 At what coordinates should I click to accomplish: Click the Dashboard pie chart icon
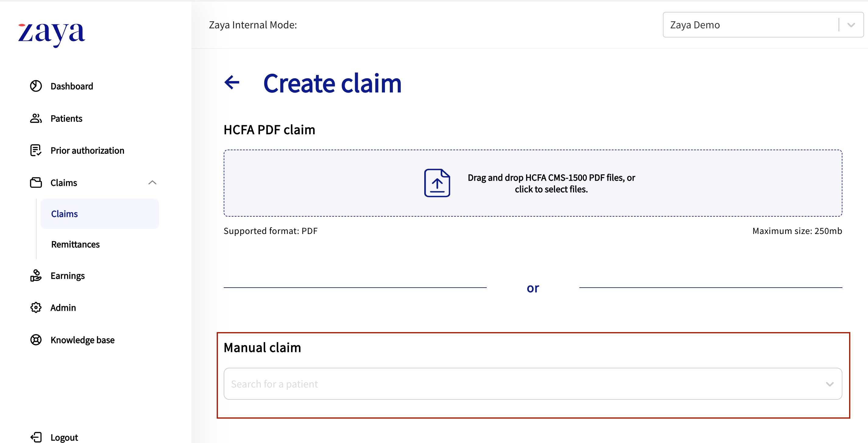coord(36,86)
